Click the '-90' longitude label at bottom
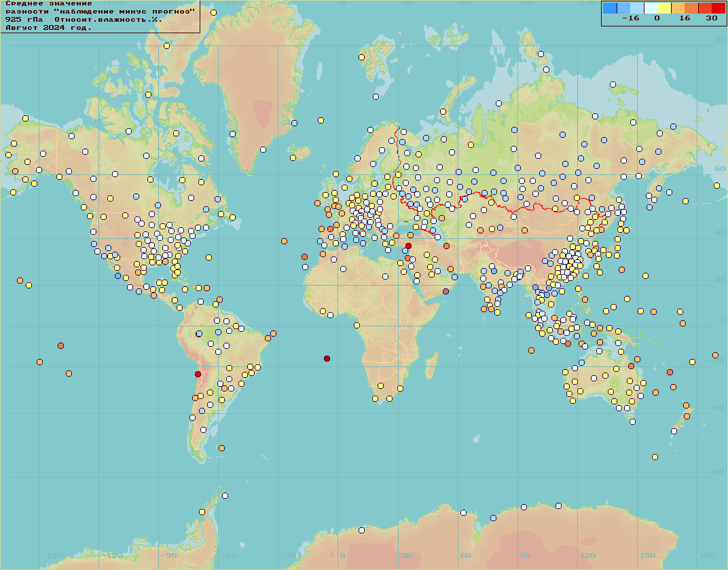Image resolution: width=728 pixels, height=570 pixels. 168,555
